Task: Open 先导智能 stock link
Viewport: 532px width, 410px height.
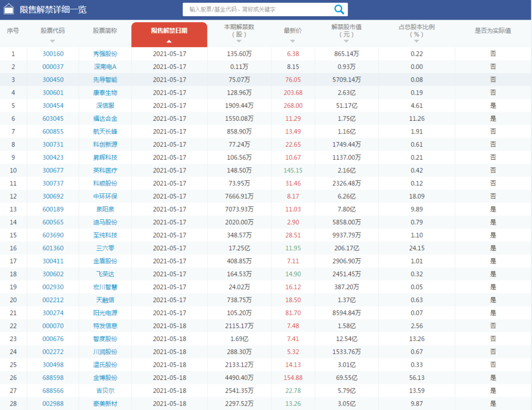Action: pos(105,79)
